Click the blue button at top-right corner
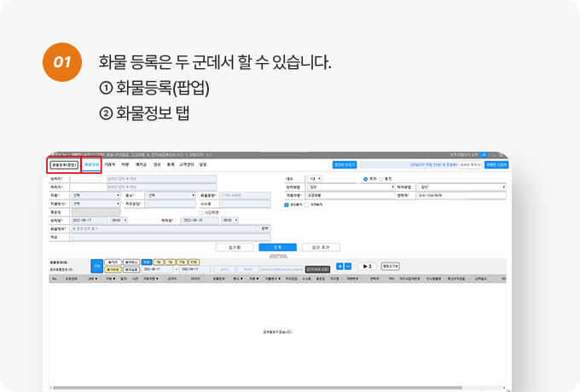 496,164
